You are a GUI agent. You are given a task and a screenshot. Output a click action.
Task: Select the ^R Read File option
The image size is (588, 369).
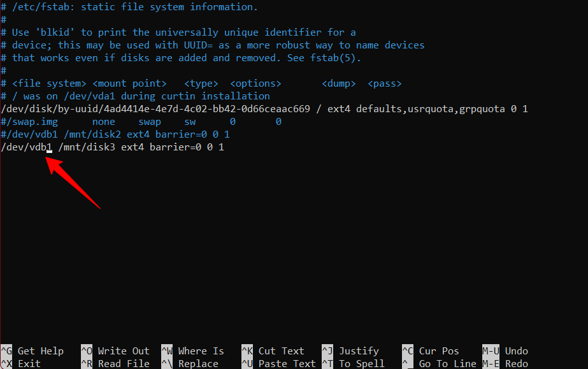click(115, 363)
